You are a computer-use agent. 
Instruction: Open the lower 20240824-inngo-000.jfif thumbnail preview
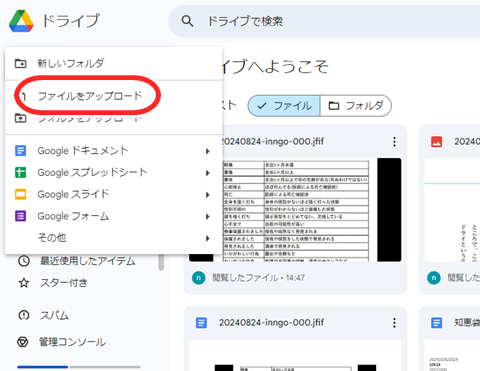(295, 355)
